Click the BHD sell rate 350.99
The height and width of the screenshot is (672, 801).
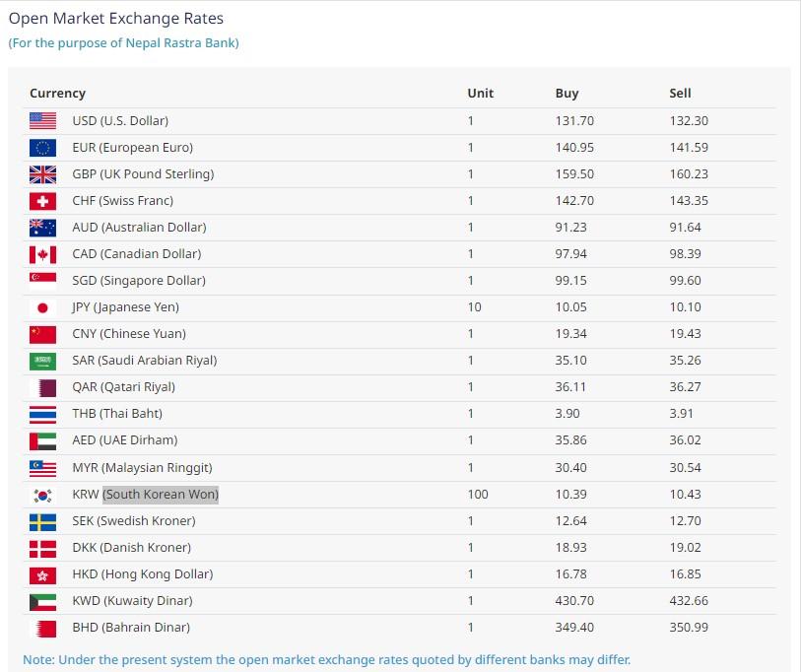689,628
